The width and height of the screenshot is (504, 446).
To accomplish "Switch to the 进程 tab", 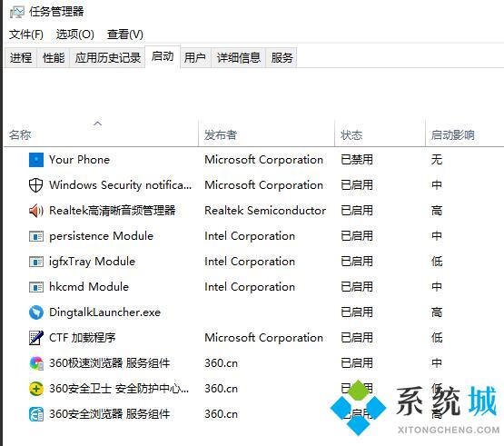I will pyautogui.click(x=21, y=58).
